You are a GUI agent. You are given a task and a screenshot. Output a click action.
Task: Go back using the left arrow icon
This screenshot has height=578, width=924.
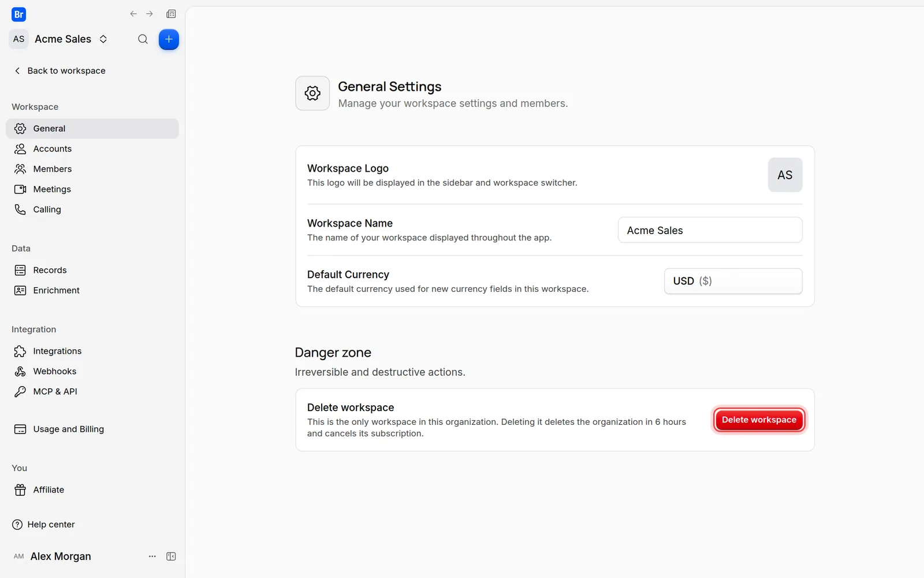(133, 14)
